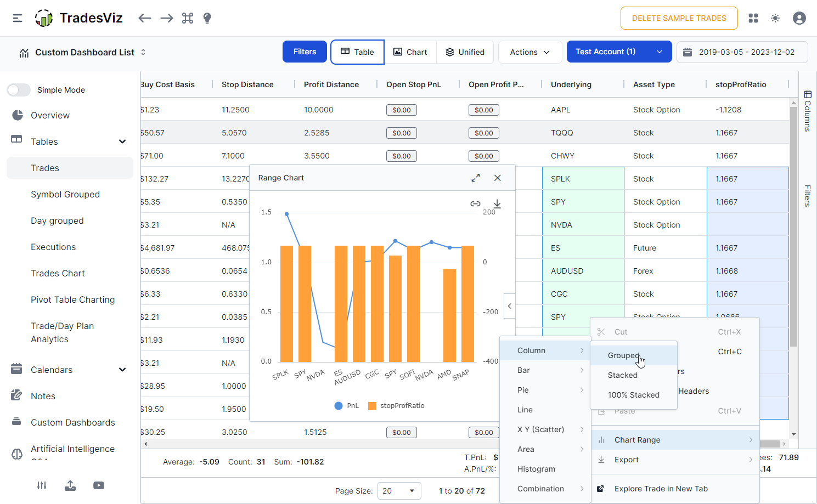Click the vertical table scrollbar
This screenshot has height=504, width=817.
[793, 226]
